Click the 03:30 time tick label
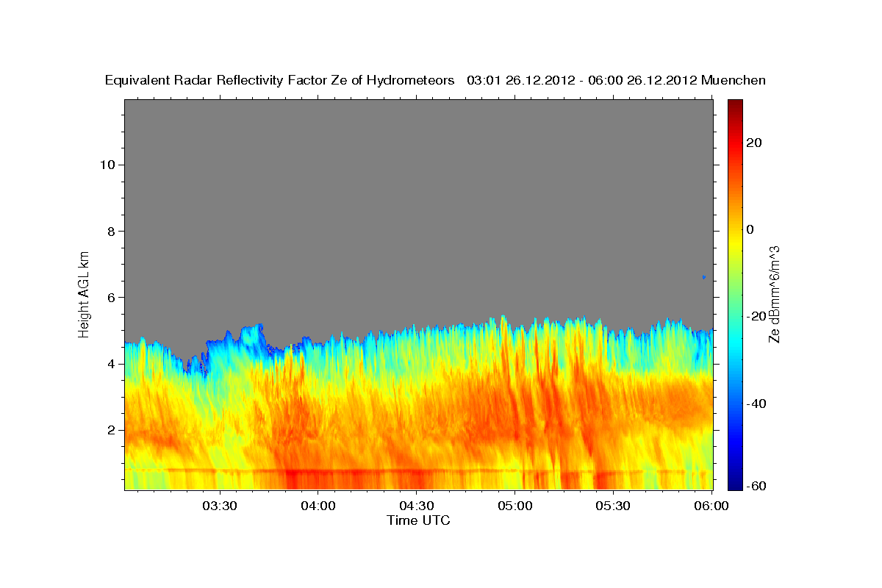The width and height of the screenshot is (882, 588). coord(220,506)
